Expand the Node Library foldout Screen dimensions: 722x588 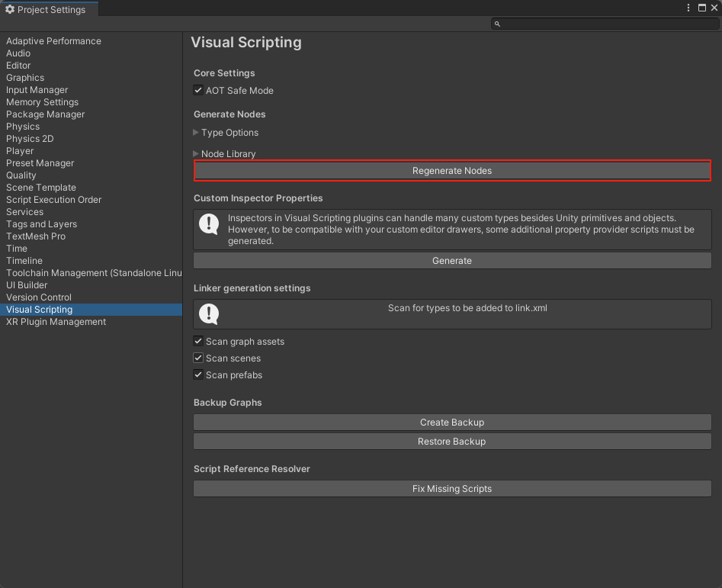click(196, 154)
